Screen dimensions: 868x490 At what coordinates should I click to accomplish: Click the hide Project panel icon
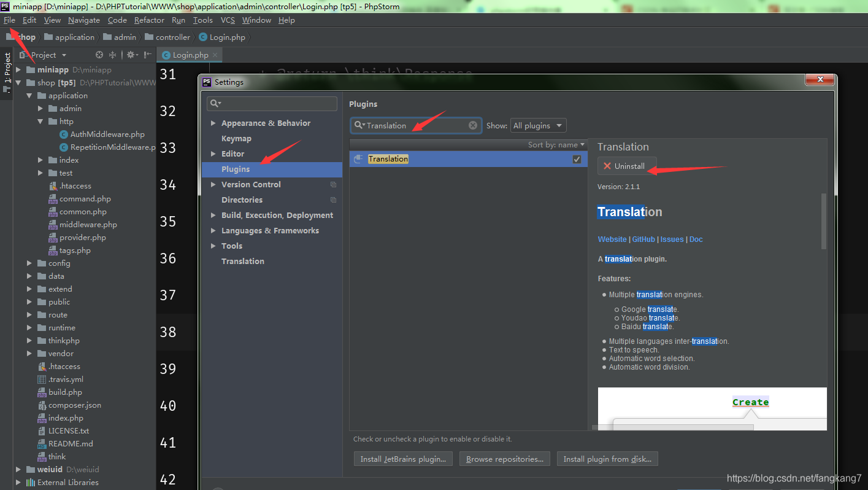click(x=147, y=55)
